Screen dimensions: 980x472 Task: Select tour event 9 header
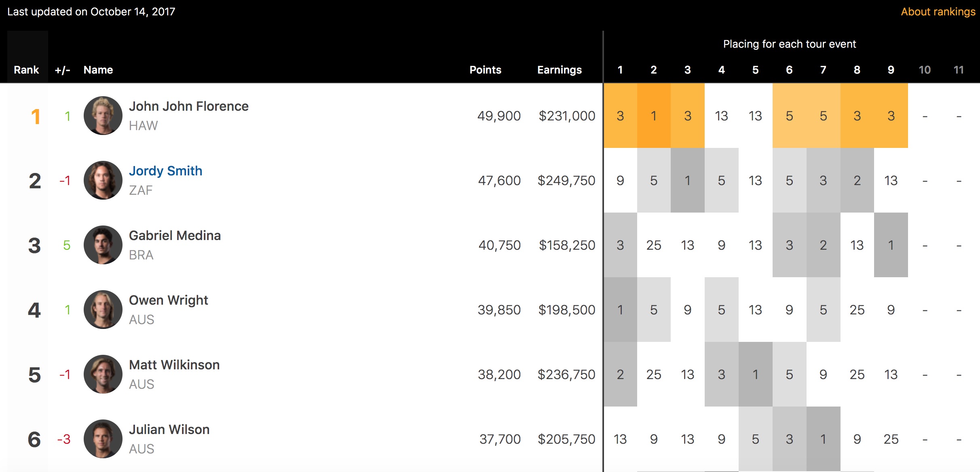(x=891, y=70)
